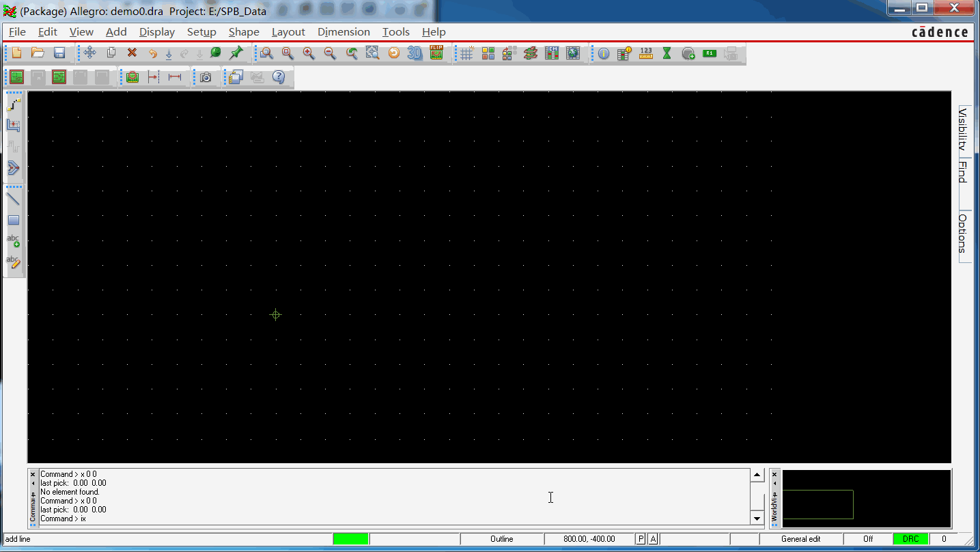The image size is (980, 552).
Task: Click the General edit mode field
Action: (800, 539)
